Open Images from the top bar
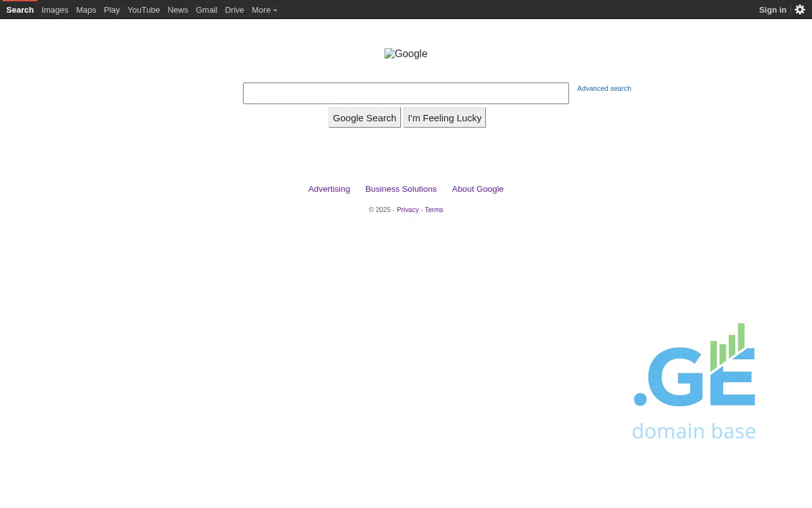Image resolution: width=812 pixels, height=508 pixels. coord(55,10)
